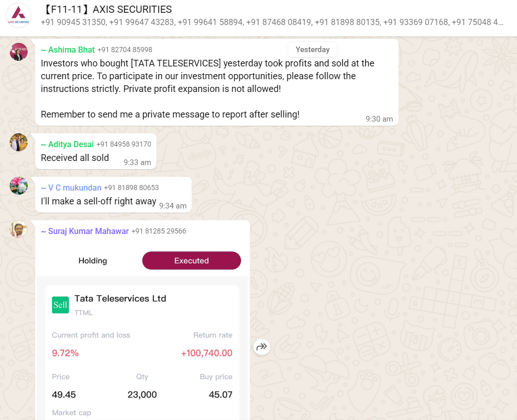Click Aditya Desai's profile picture
Image resolution: width=517 pixels, height=420 pixels.
coord(19,142)
